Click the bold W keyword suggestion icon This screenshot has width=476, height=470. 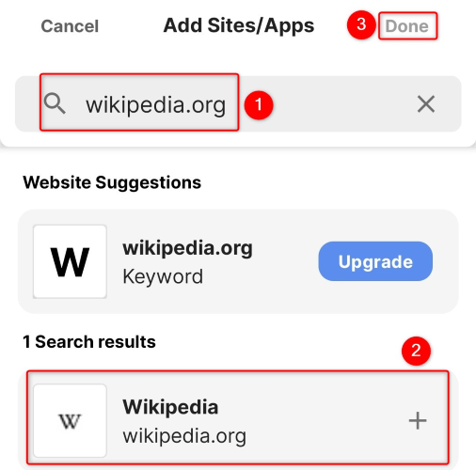coord(70,261)
